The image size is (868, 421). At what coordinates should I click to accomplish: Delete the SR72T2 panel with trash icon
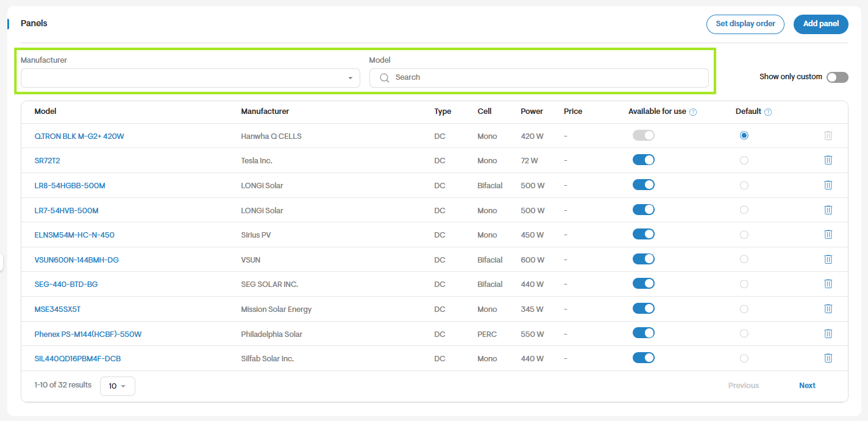coord(828,160)
